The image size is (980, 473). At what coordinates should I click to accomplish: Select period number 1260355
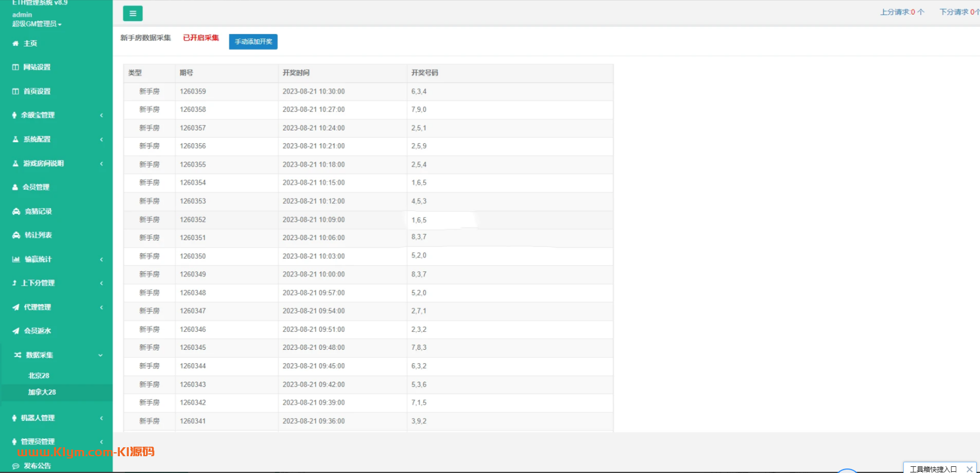click(x=193, y=165)
